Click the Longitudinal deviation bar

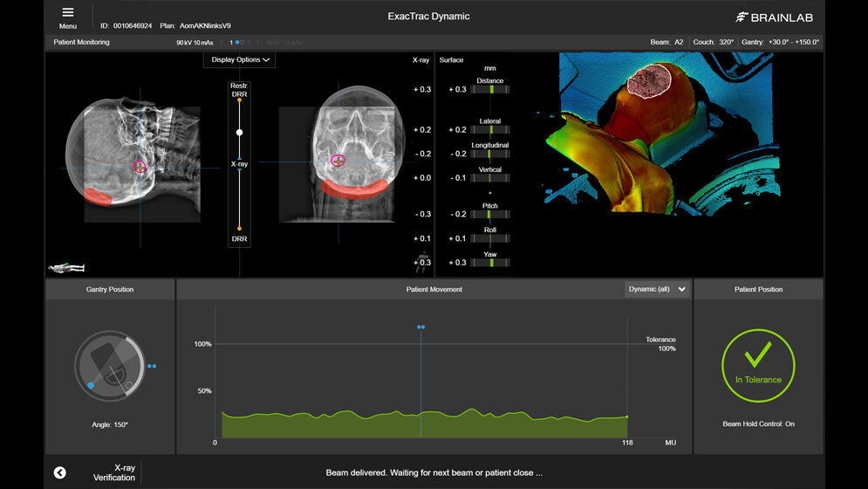pos(490,154)
